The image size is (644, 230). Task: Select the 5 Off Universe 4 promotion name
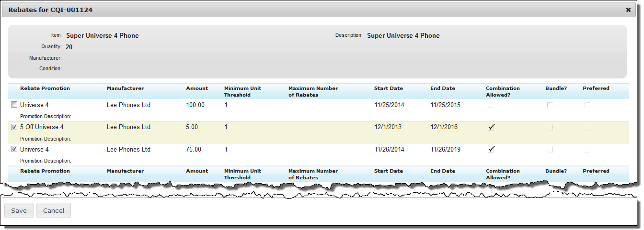(42, 127)
